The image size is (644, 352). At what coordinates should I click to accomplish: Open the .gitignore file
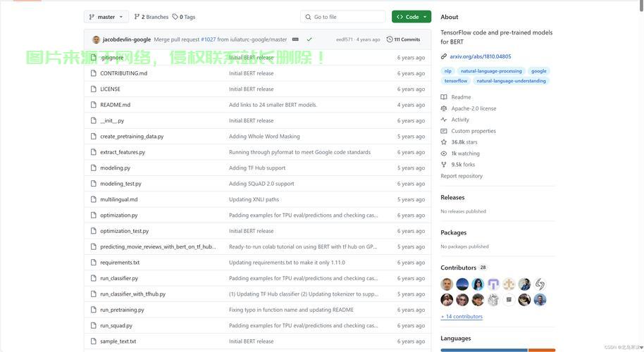pyautogui.click(x=112, y=58)
